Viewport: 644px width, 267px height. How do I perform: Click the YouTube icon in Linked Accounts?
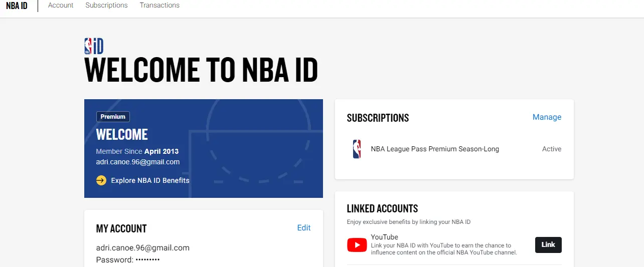tap(357, 245)
